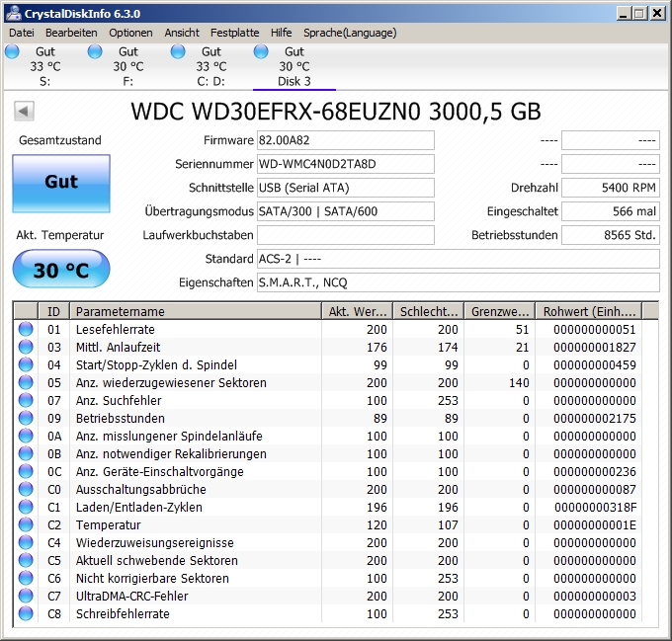Screen dimensions: 672x641
Task: Click the Standard ACS-2 field
Action: (x=459, y=259)
